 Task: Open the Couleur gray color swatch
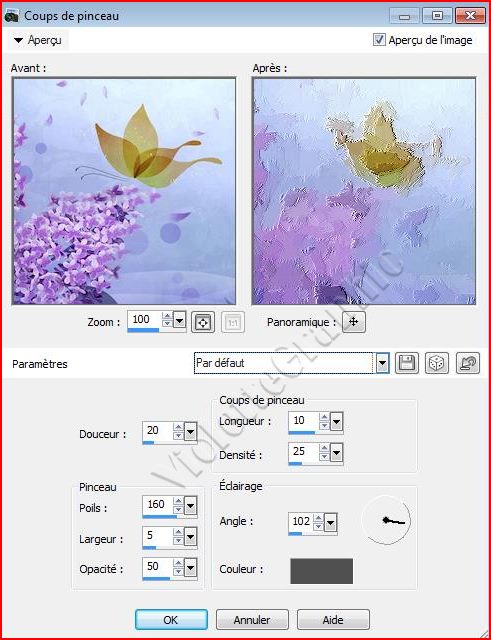[x=322, y=571]
